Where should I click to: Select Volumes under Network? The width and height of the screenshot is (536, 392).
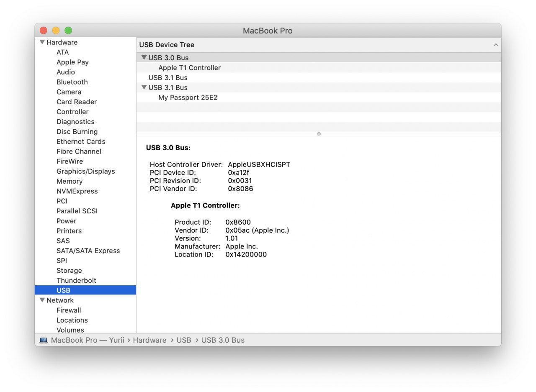click(x=70, y=330)
